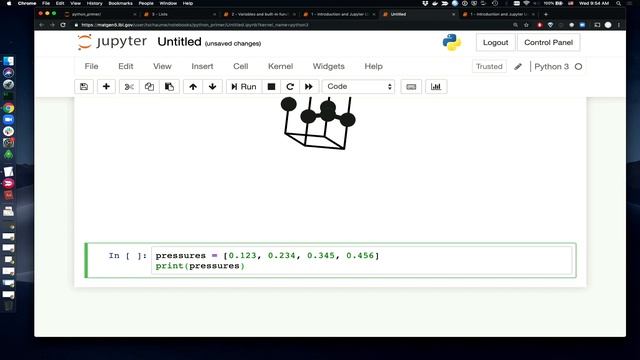Open the command palette keyboard icon

pos(411,87)
